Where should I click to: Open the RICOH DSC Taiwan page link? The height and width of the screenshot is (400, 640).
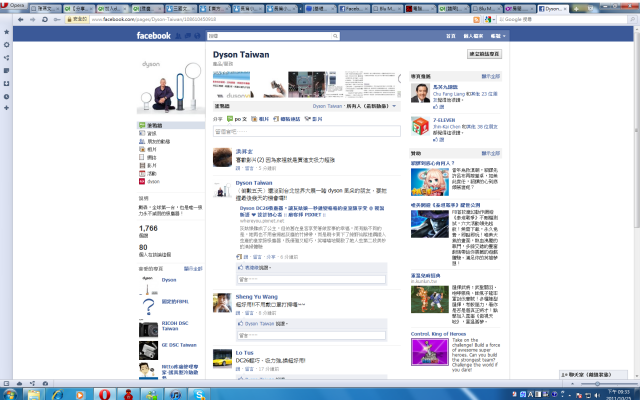175,326
